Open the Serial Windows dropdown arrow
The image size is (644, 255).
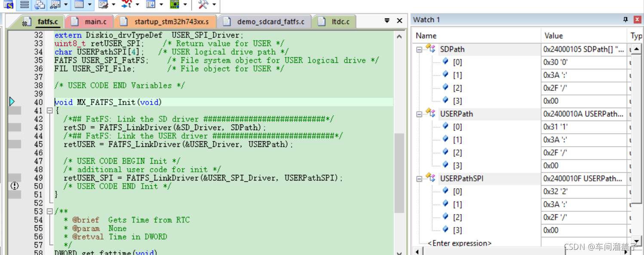pyautogui.click(x=113, y=5)
